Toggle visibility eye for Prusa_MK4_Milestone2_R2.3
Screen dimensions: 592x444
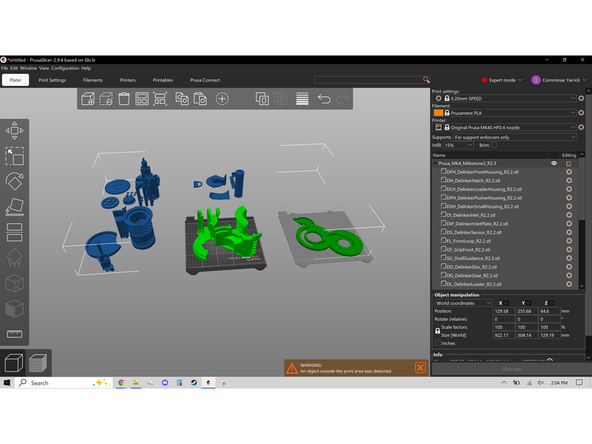(554, 163)
